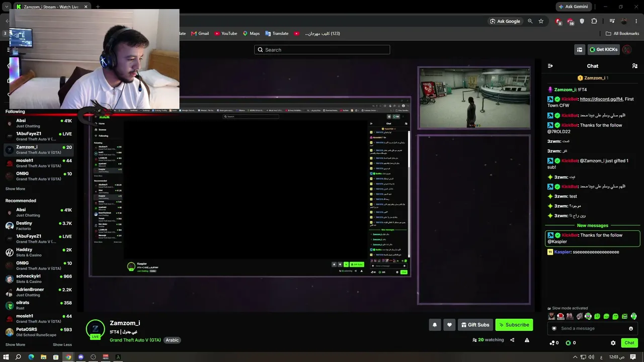Viewport: 644px width, 362px height.
Task: Select schneckyirl in Recommended list
Action: [x=39, y=279]
